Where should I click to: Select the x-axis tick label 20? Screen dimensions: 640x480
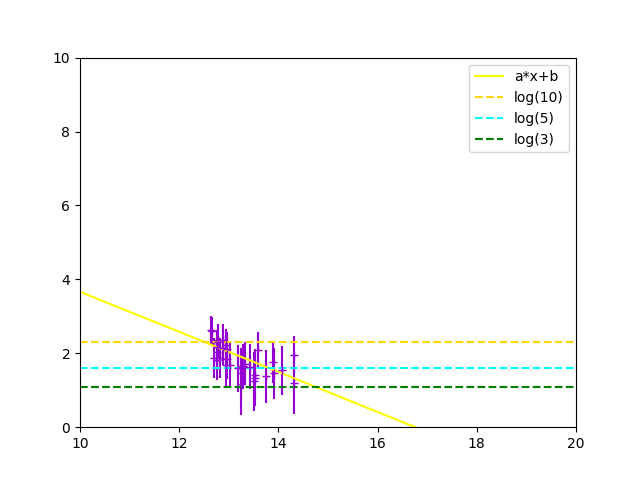coord(576,442)
